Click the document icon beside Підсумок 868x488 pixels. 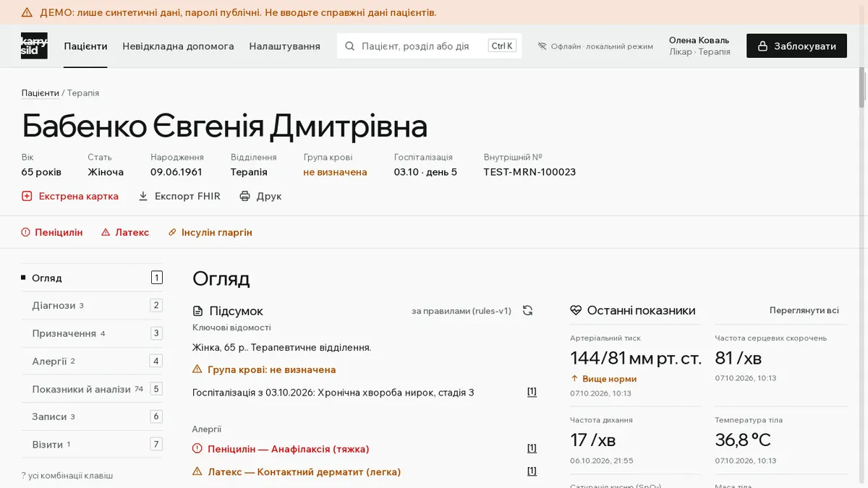pyautogui.click(x=198, y=311)
